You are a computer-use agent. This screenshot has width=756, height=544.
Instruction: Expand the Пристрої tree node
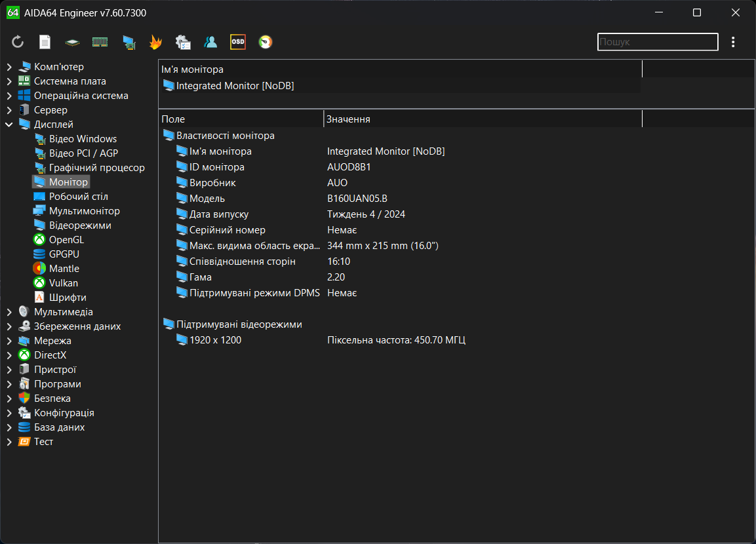pyautogui.click(x=9, y=370)
